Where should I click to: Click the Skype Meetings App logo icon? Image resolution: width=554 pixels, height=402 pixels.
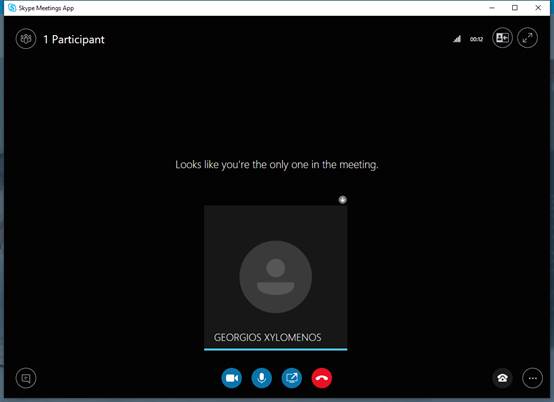[12, 8]
